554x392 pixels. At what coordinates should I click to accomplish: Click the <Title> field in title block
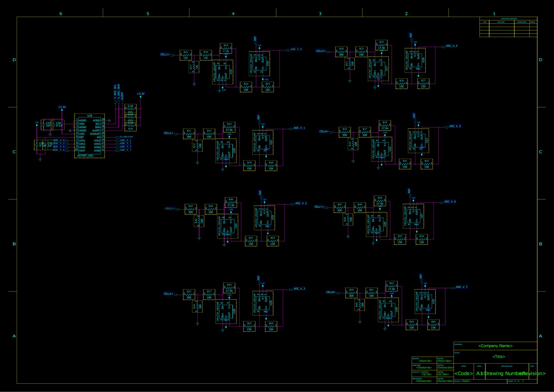pyautogui.click(x=499, y=356)
